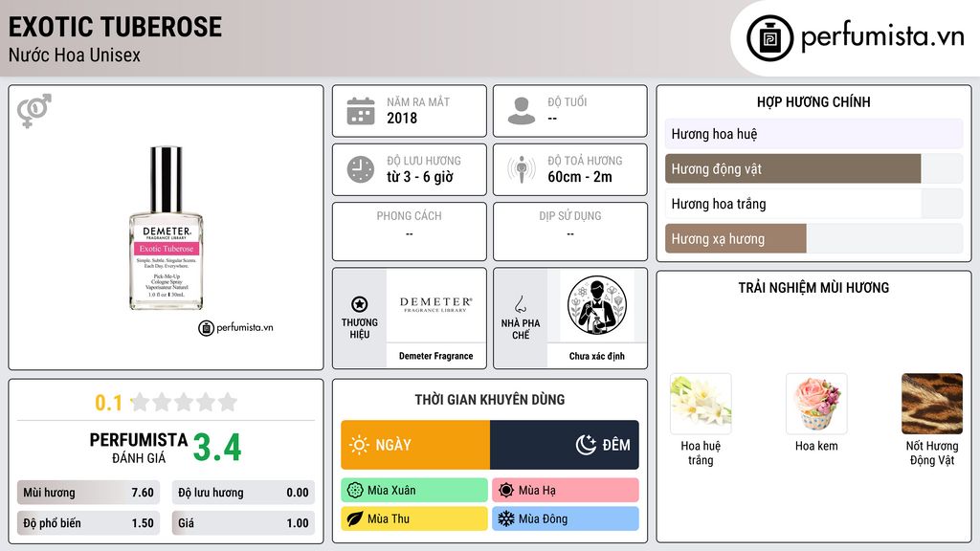Viewport: 980px width, 551px height.
Task: Click the Hương xạ hương accord bar
Action: click(x=813, y=238)
